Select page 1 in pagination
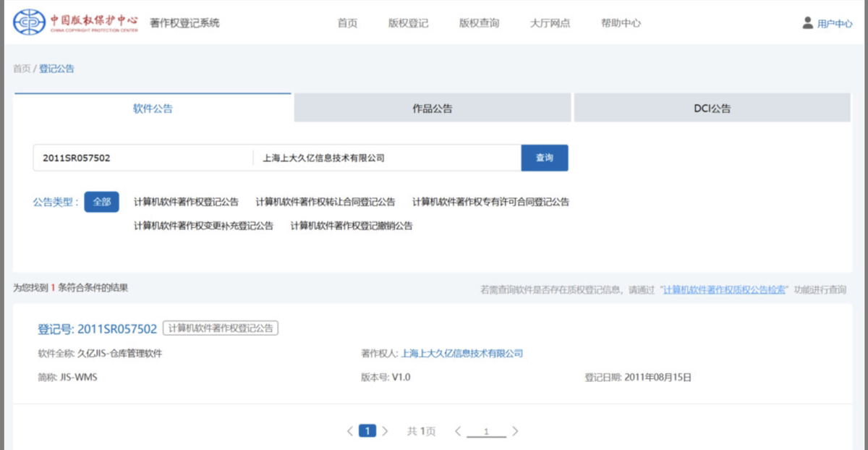The height and width of the screenshot is (450, 868). click(368, 431)
